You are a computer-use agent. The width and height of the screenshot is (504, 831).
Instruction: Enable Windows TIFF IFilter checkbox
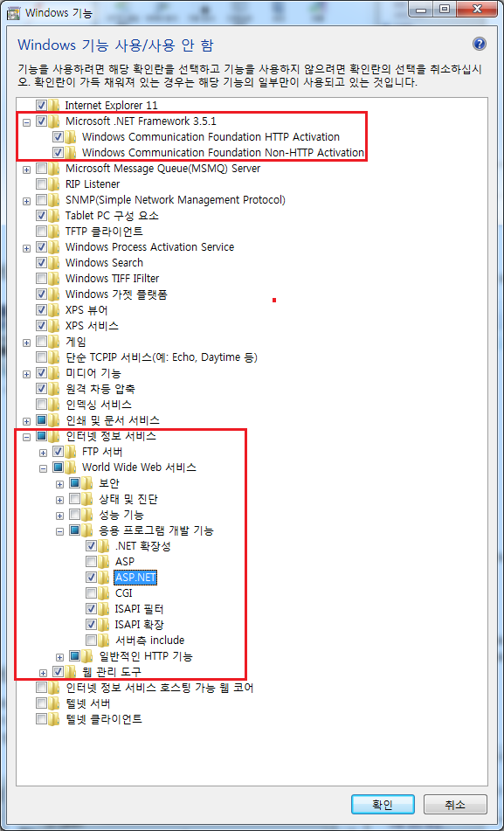[41, 278]
